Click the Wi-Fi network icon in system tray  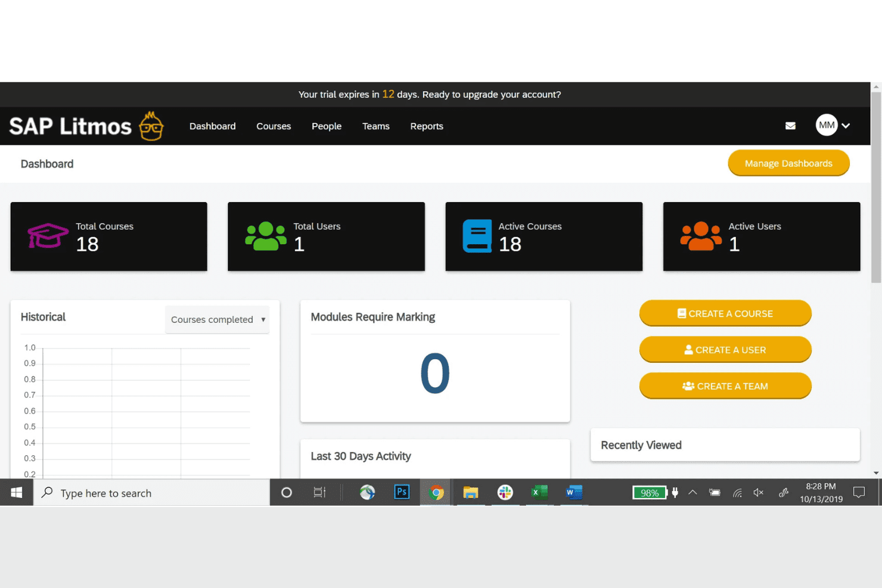737,493
